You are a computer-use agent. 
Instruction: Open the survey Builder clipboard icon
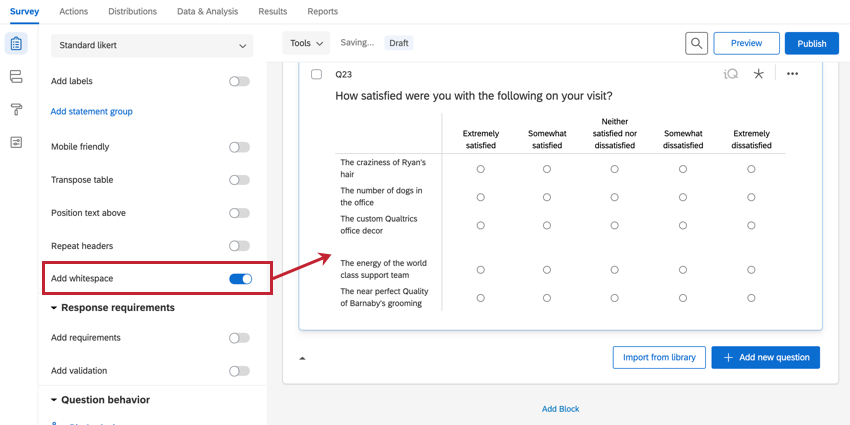tap(16, 44)
